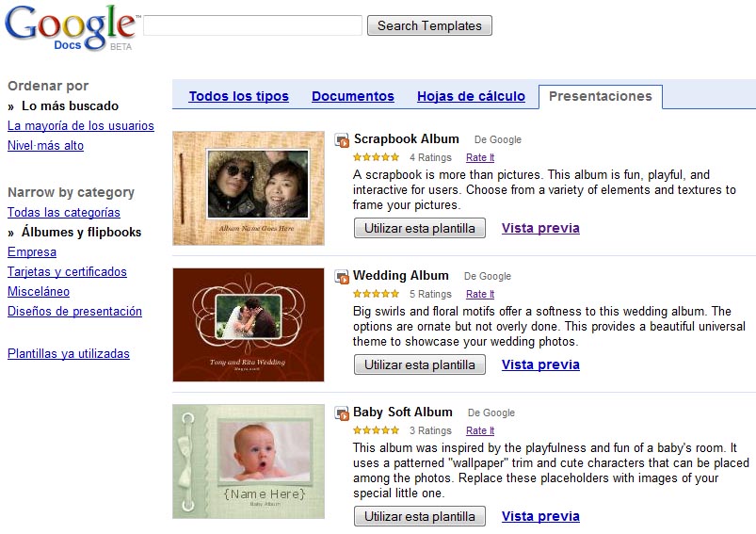Open Vista previa for Baby Soft Album

pos(540,516)
